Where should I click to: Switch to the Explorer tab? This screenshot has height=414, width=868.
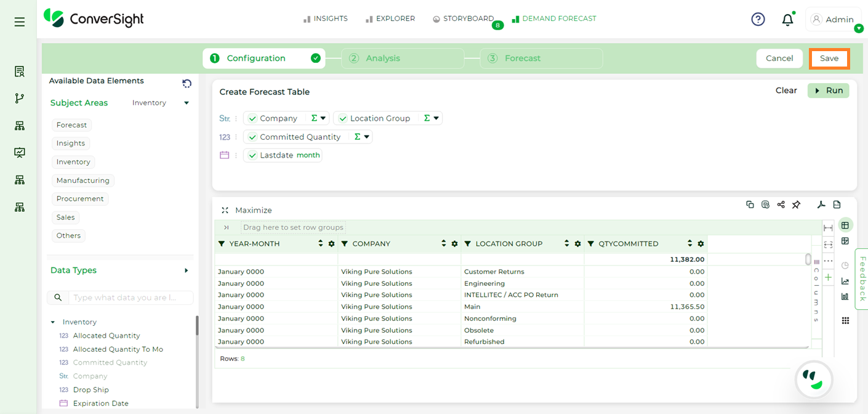point(390,18)
